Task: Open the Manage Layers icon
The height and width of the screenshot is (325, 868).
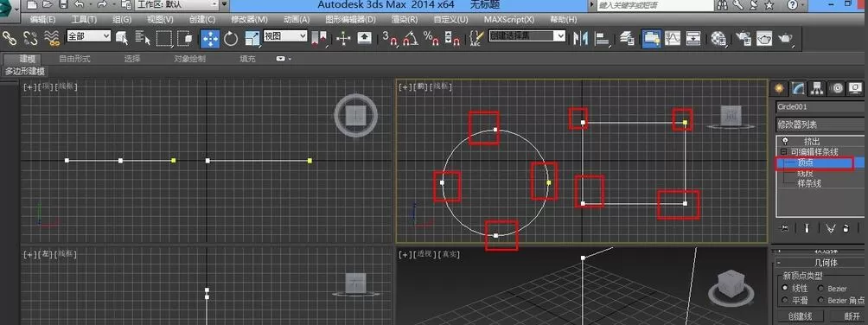Action: click(627, 38)
